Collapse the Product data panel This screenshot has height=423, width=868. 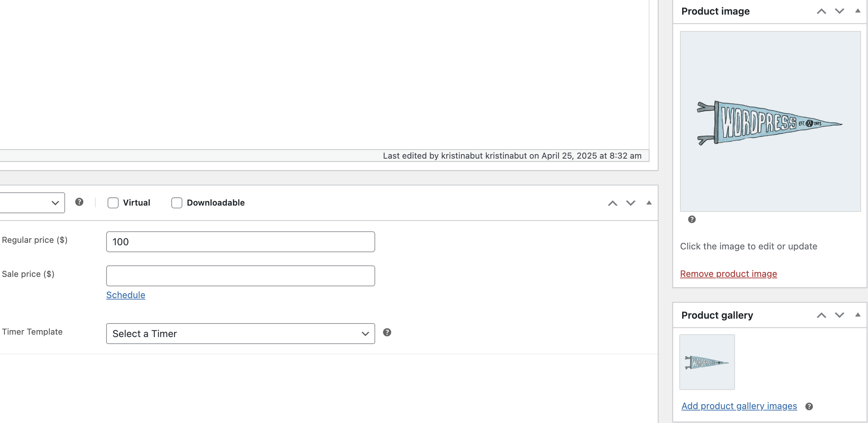coord(649,203)
